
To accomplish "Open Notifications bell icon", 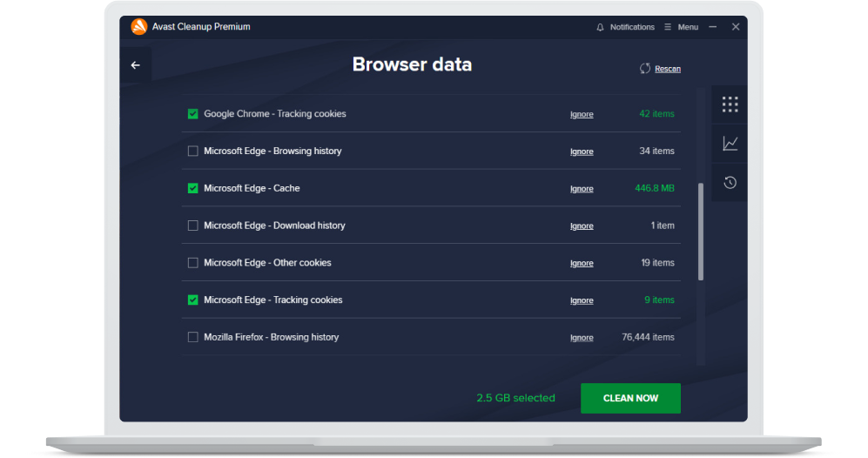I will pyautogui.click(x=600, y=27).
